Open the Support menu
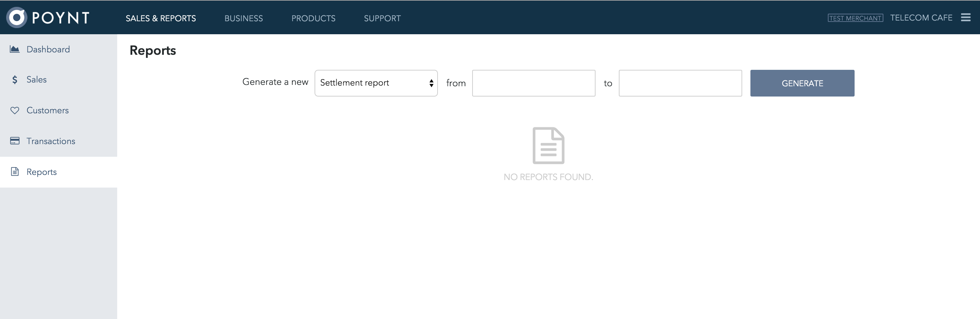 point(382,18)
